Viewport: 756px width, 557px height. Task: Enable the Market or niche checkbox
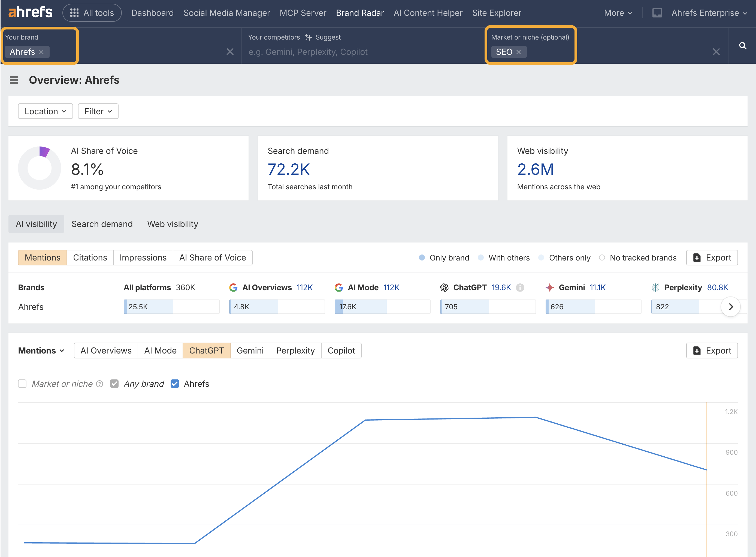coord(22,384)
